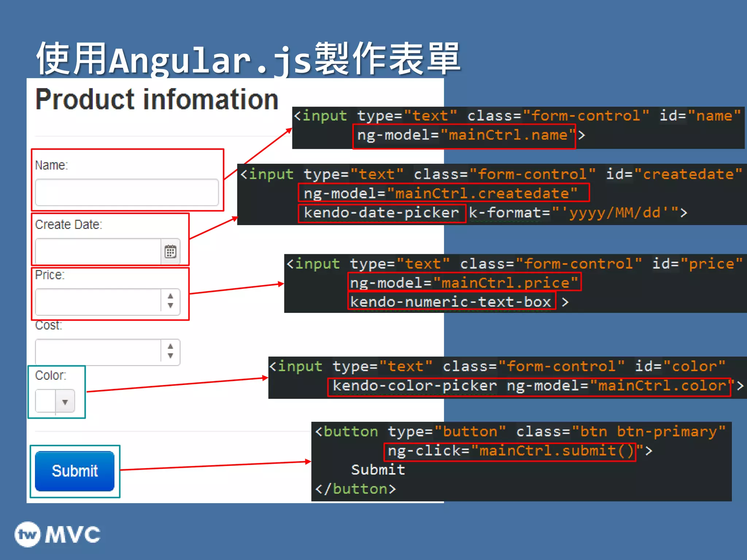Click the 'Name:' label
The width and height of the screenshot is (747, 560).
(x=51, y=165)
